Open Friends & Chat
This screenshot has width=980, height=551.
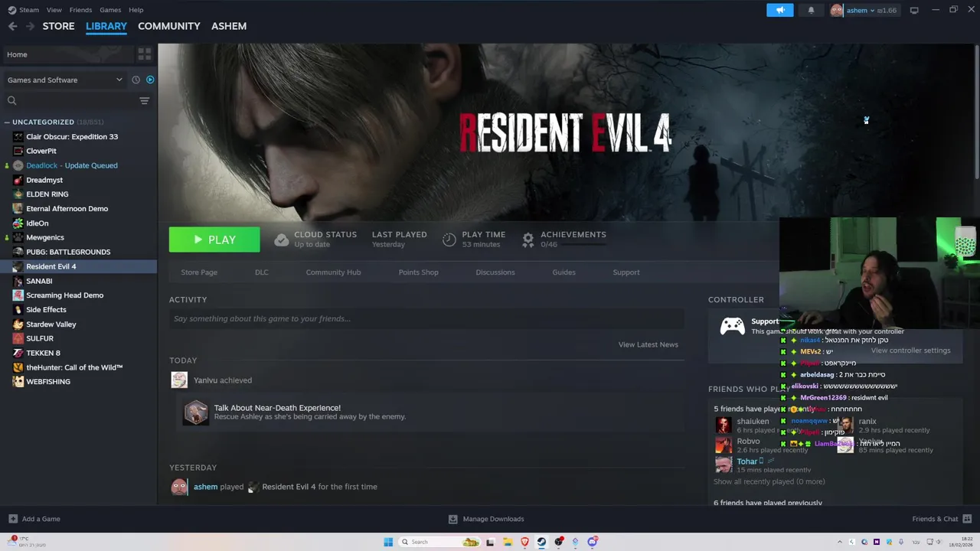pyautogui.click(x=942, y=519)
